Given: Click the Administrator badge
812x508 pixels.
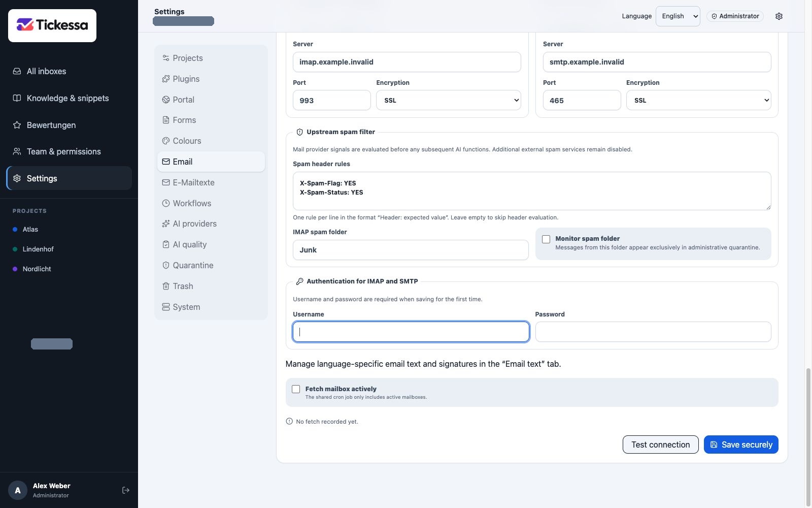Looking at the screenshot, I should 735,16.
